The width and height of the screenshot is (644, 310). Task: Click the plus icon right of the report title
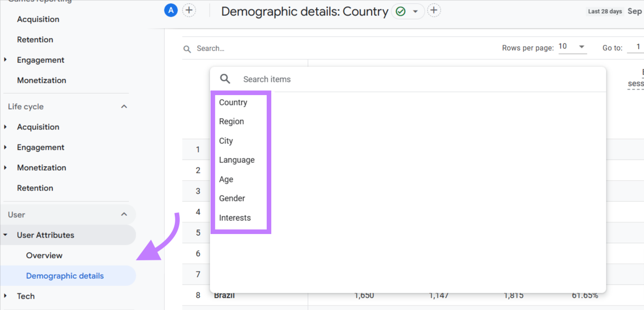[x=434, y=10]
